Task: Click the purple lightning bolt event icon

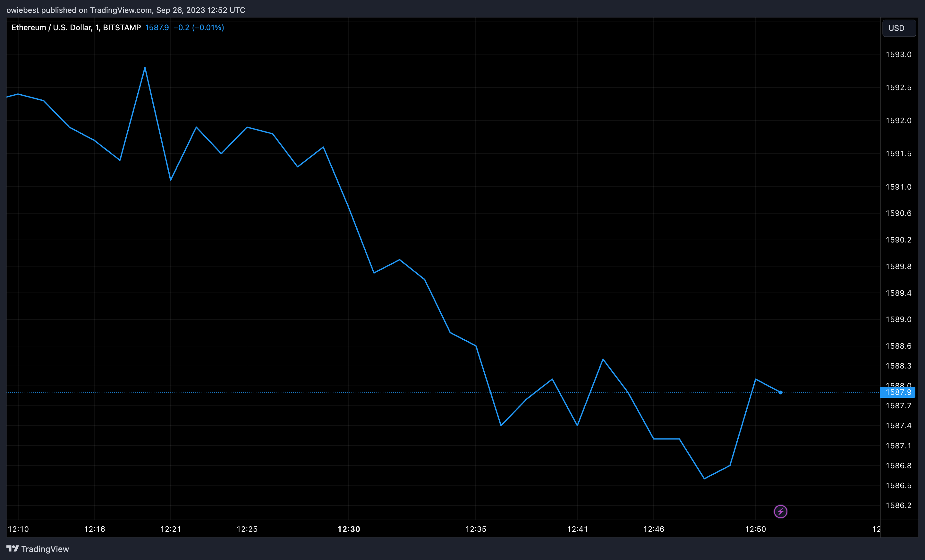Action: pyautogui.click(x=780, y=511)
